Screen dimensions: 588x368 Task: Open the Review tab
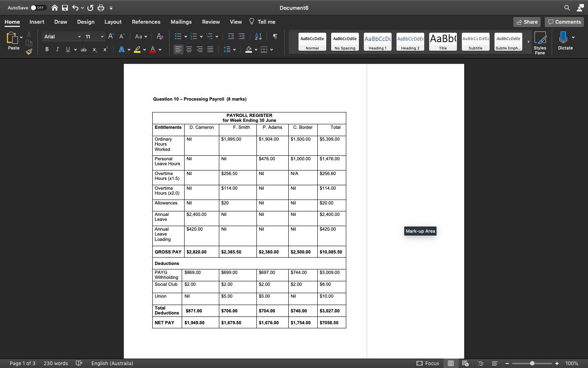pyautogui.click(x=211, y=22)
